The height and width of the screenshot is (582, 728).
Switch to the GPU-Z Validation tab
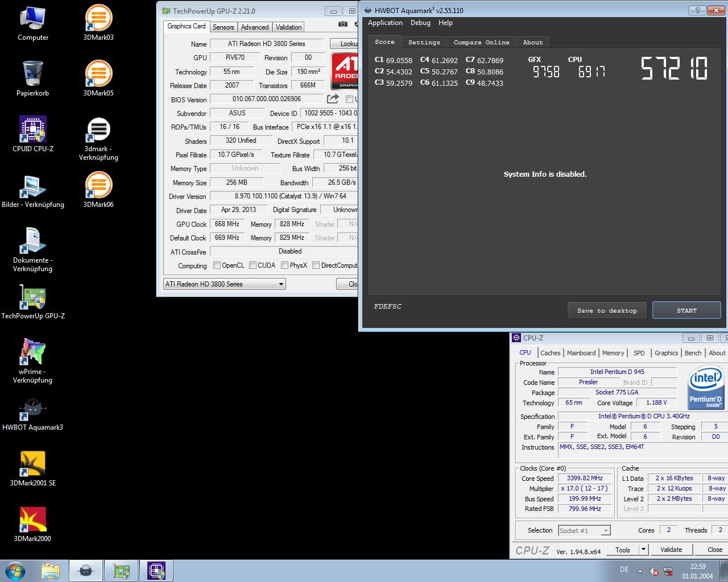coord(288,27)
